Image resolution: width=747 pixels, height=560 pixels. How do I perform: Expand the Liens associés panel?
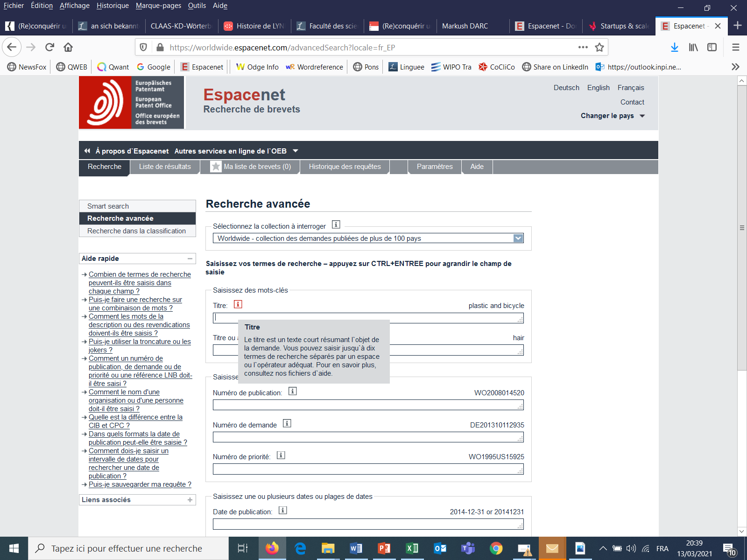click(x=190, y=500)
